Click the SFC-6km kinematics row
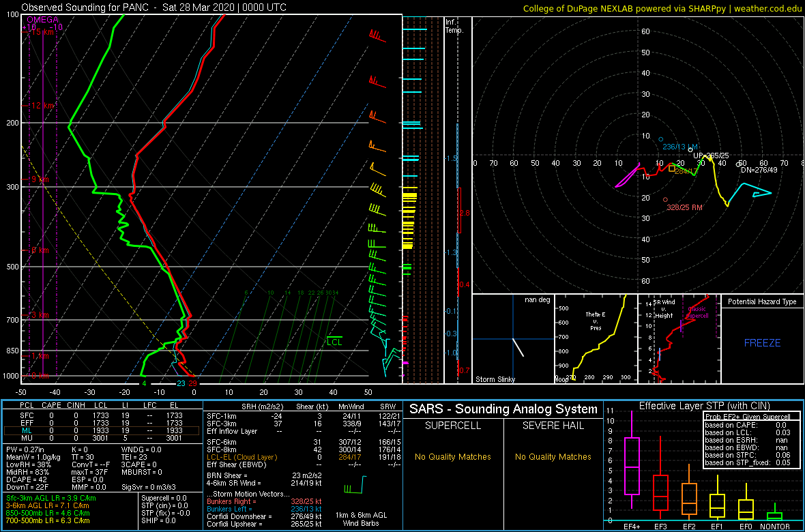This screenshot has width=805, height=532. pyautogui.click(x=303, y=443)
